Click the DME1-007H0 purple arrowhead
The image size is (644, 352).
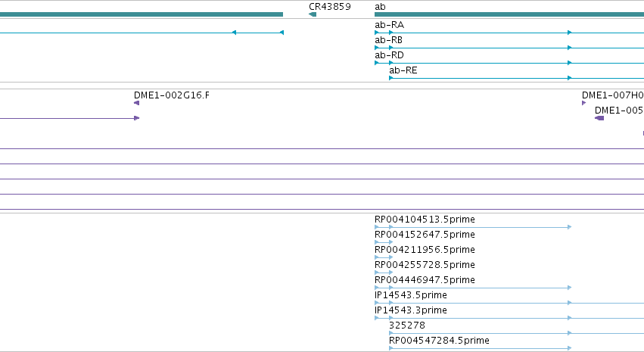(x=584, y=103)
